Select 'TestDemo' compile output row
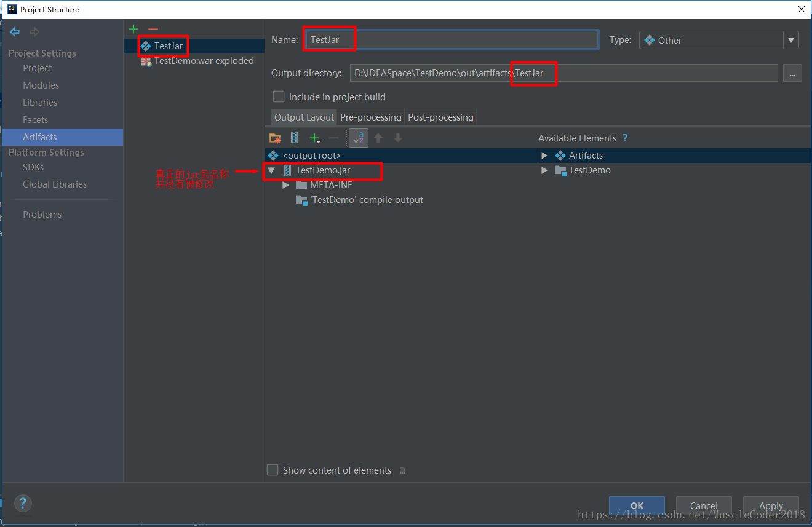Screen dimensions: 812x527 (401, 200)
